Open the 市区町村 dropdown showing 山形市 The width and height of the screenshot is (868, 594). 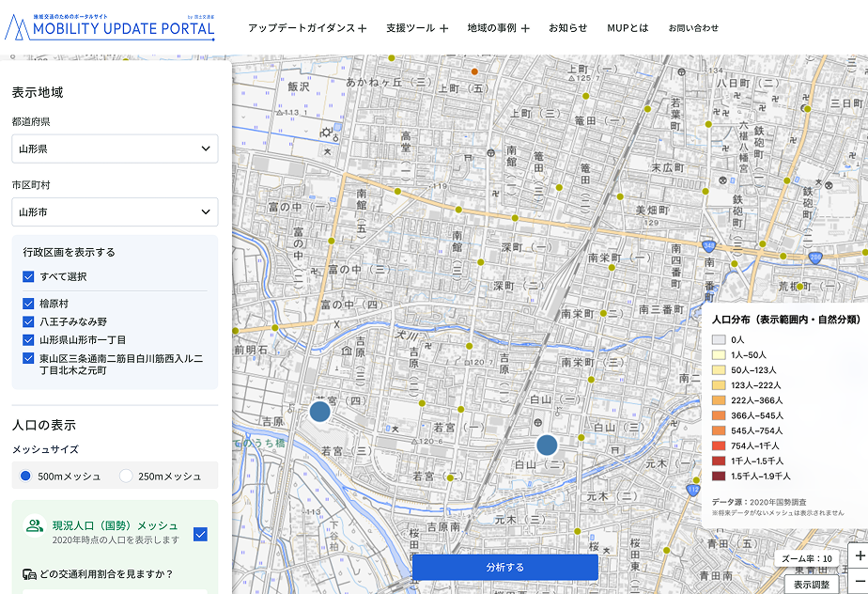tap(115, 212)
